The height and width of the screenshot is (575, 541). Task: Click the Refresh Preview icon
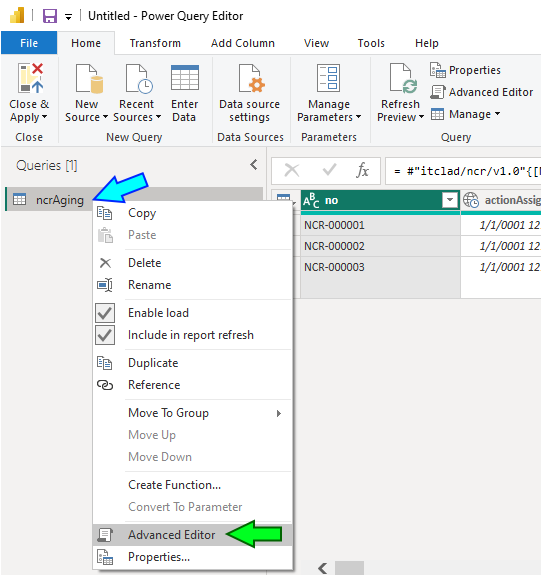[403, 78]
